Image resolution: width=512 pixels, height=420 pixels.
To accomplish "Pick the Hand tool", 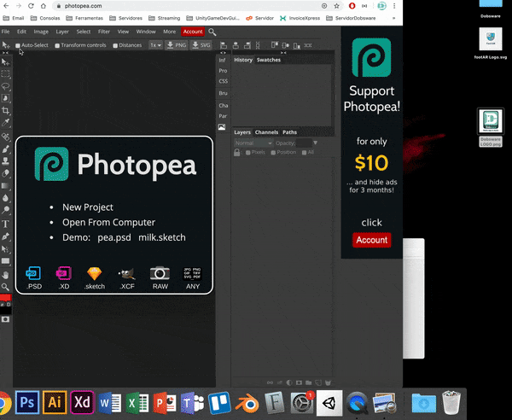I will 6,275.
